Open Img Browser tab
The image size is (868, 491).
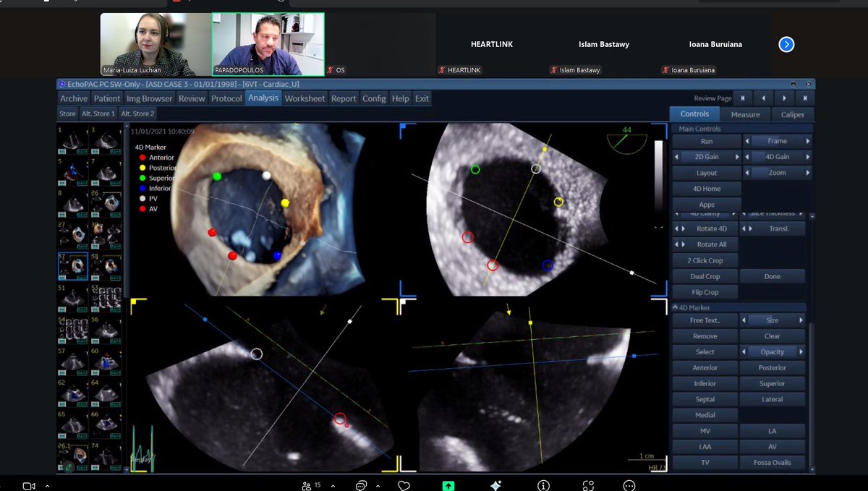pos(150,98)
